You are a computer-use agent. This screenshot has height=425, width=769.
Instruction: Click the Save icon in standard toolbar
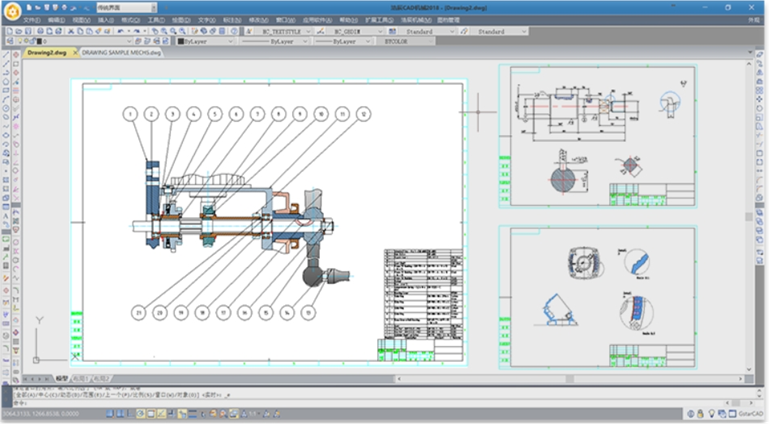26,31
